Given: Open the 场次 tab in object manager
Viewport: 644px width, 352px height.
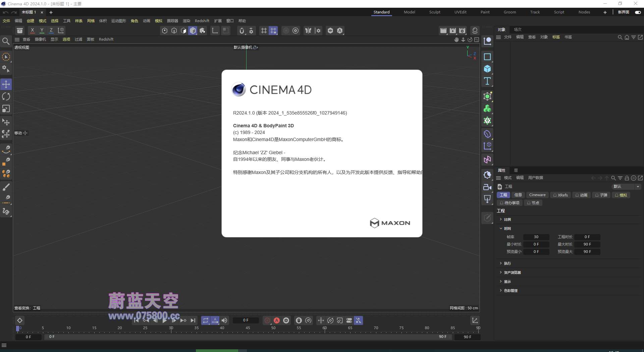Looking at the screenshot, I should point(518,30).
